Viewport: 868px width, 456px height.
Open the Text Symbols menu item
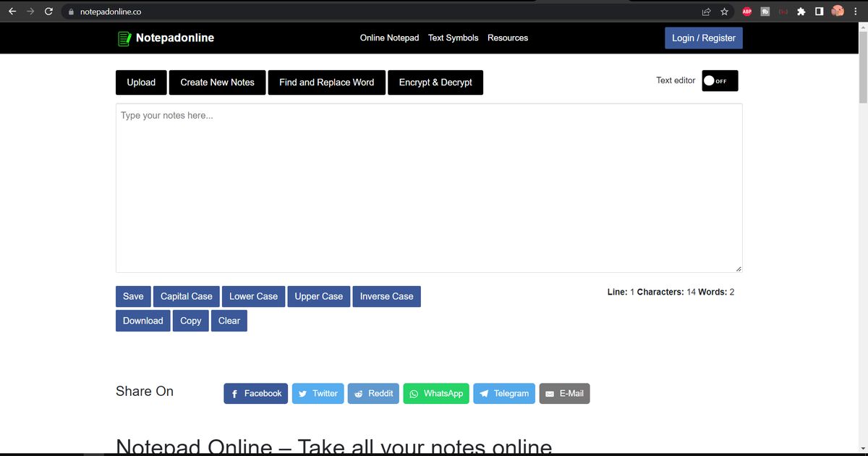[x=453, y=38]
